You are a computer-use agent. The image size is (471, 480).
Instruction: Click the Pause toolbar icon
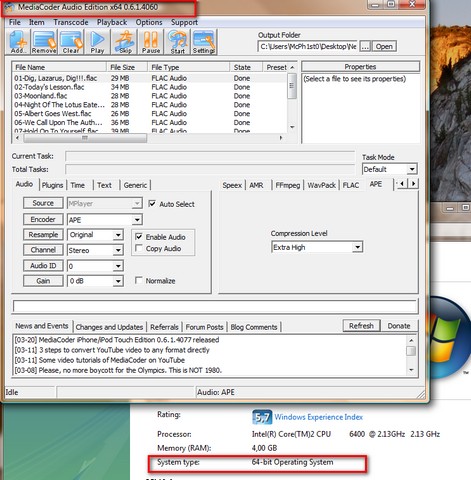pyautogui.click(x=151, y=42)
